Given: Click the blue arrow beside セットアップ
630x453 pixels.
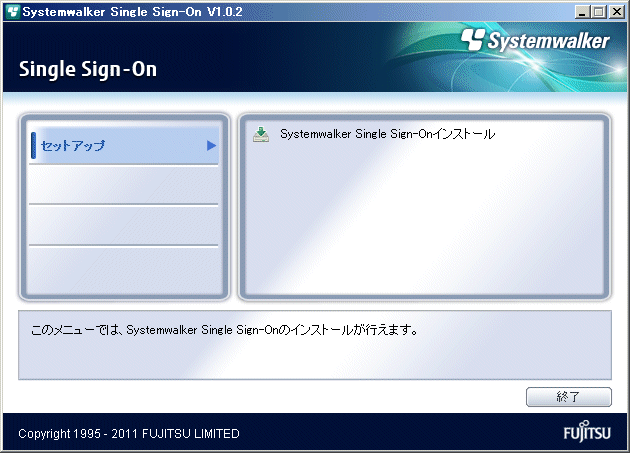Looking at the screenshot, I should tap(211, 146).
